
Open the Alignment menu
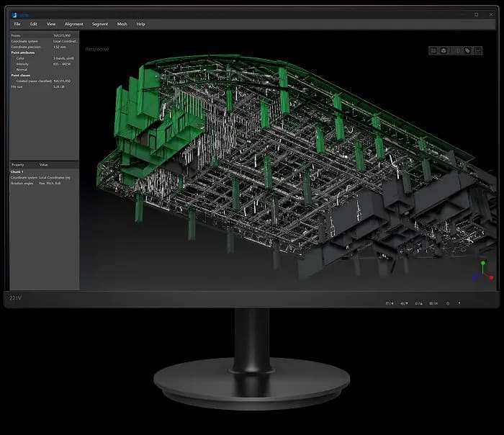tap(73, 24)
